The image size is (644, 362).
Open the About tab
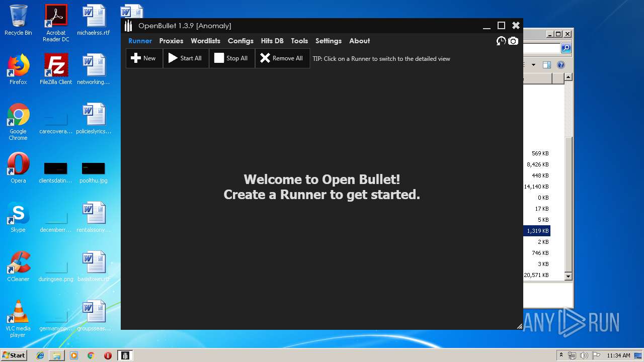(x=359, y=41)
